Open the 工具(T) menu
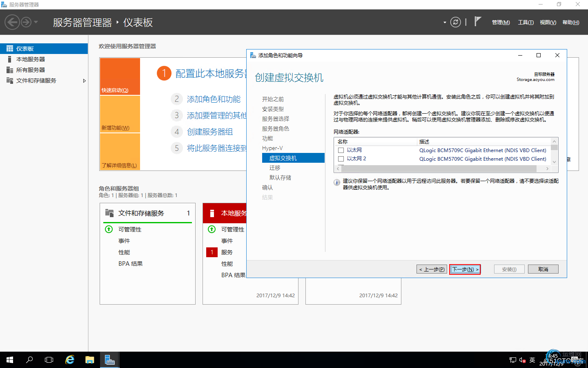Screen dimensions: 588x368 pyautogui.click(x=526, y=22)
